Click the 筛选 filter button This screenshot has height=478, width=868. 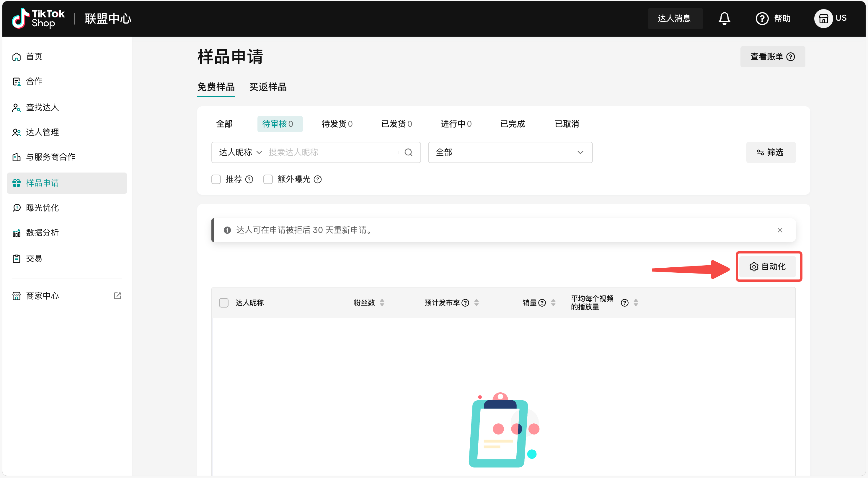[770, 152]
